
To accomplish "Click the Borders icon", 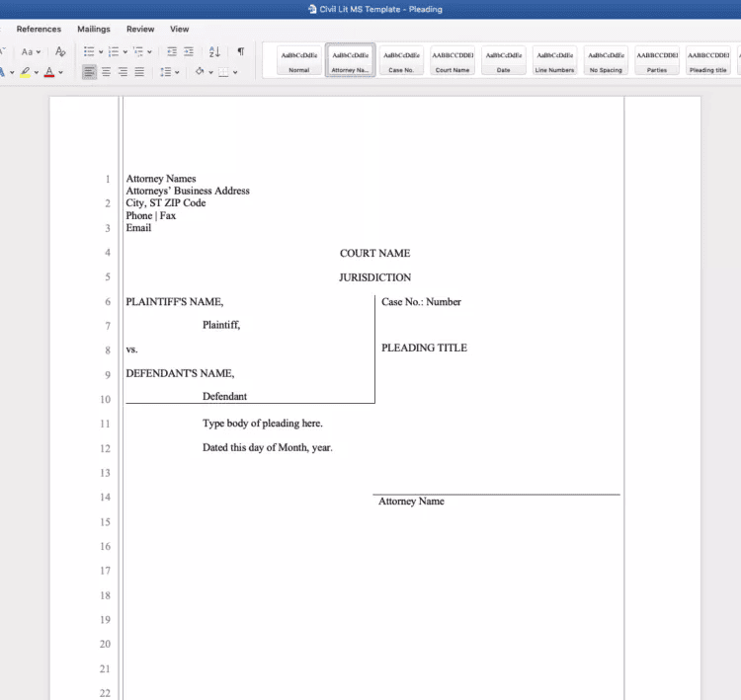I will [223, 72].
